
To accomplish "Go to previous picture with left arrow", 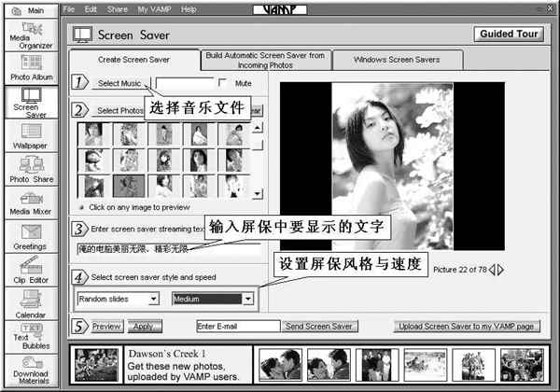I will 492,270.
